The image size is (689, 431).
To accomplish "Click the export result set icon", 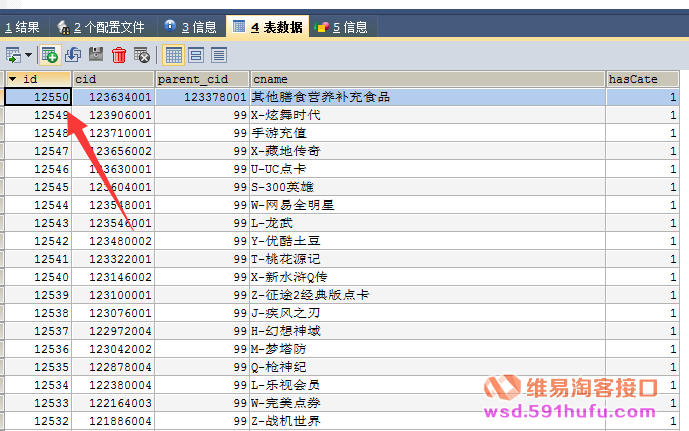I will (13, 55).
